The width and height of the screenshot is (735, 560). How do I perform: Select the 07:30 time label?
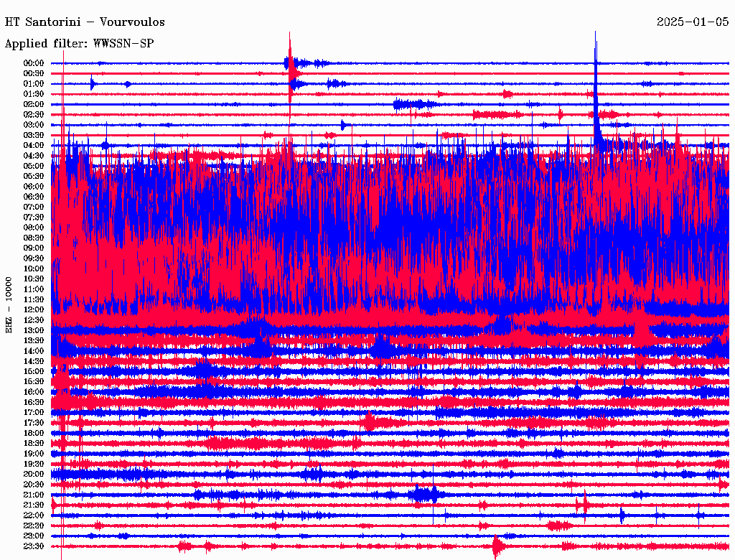point(34,218)
